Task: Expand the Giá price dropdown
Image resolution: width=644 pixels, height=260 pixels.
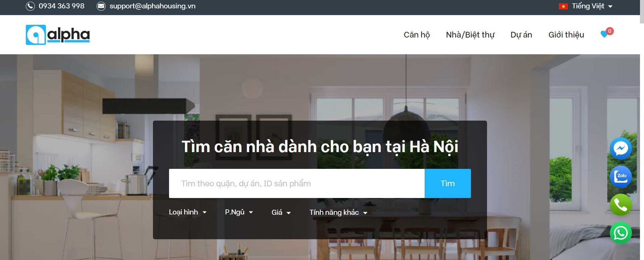Action: [x=281, y=212]
